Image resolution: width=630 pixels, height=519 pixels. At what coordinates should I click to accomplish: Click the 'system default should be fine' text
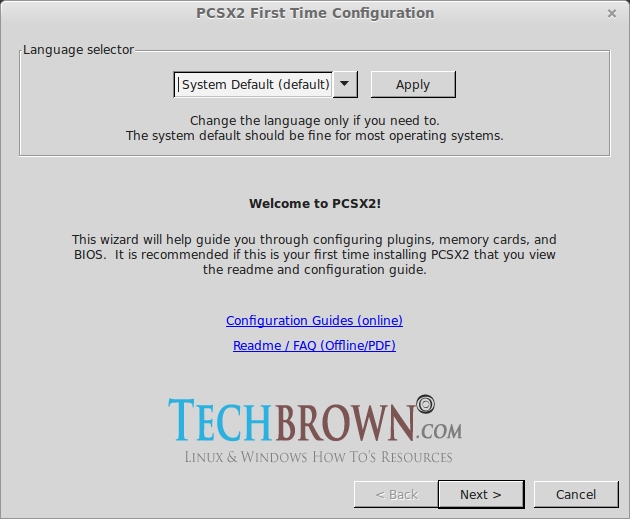(314, 135)
